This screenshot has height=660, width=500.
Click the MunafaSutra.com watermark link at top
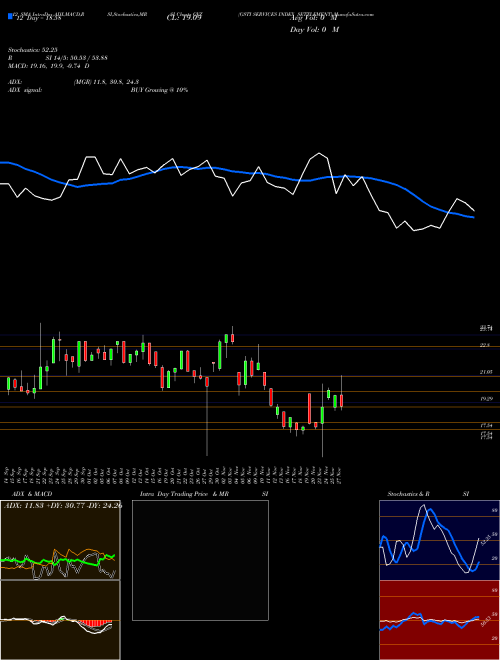tap(356, 14)
